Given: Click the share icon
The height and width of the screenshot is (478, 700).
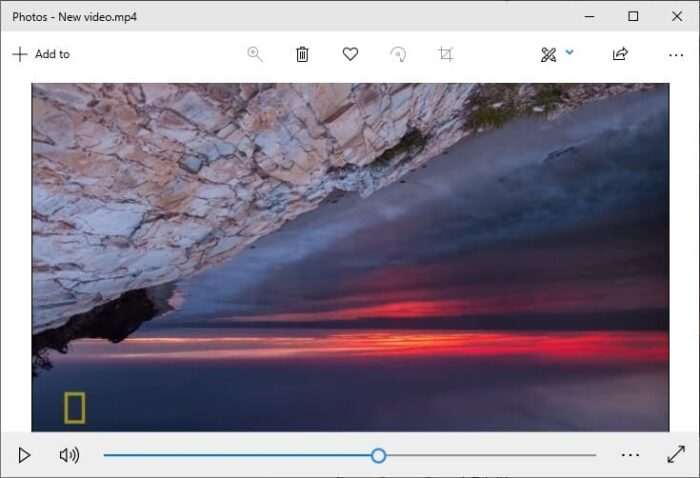Looking at the screenshot, I should [620, 54].
